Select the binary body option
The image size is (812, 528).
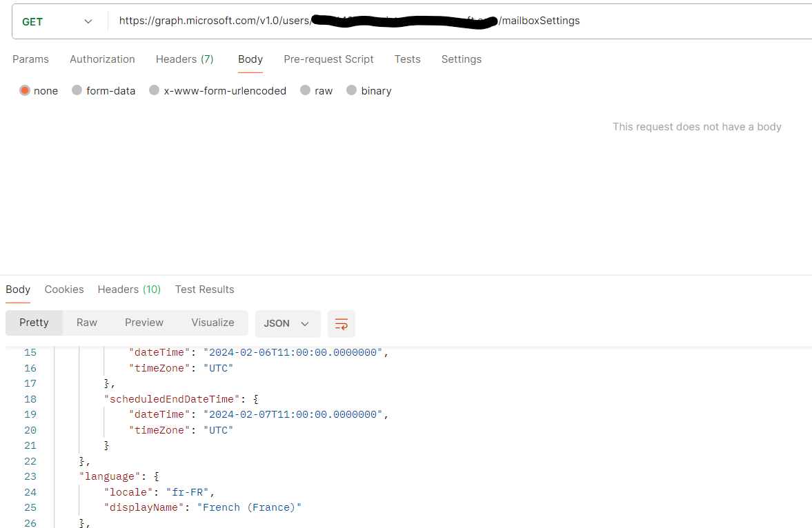tap(352, 90)
